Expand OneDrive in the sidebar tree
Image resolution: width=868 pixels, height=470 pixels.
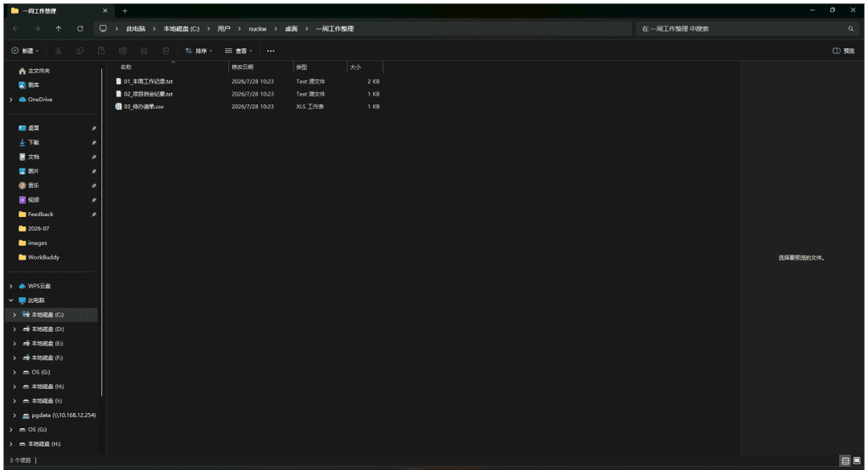(11, 100)
